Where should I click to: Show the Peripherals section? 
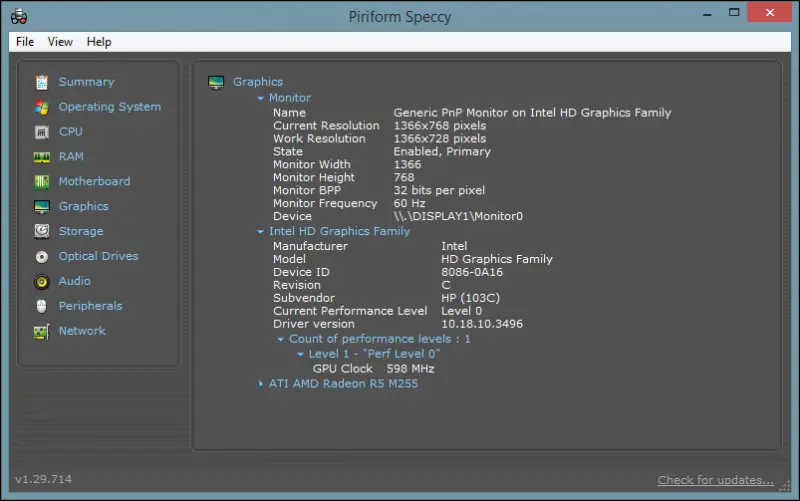tap(90, 306)
